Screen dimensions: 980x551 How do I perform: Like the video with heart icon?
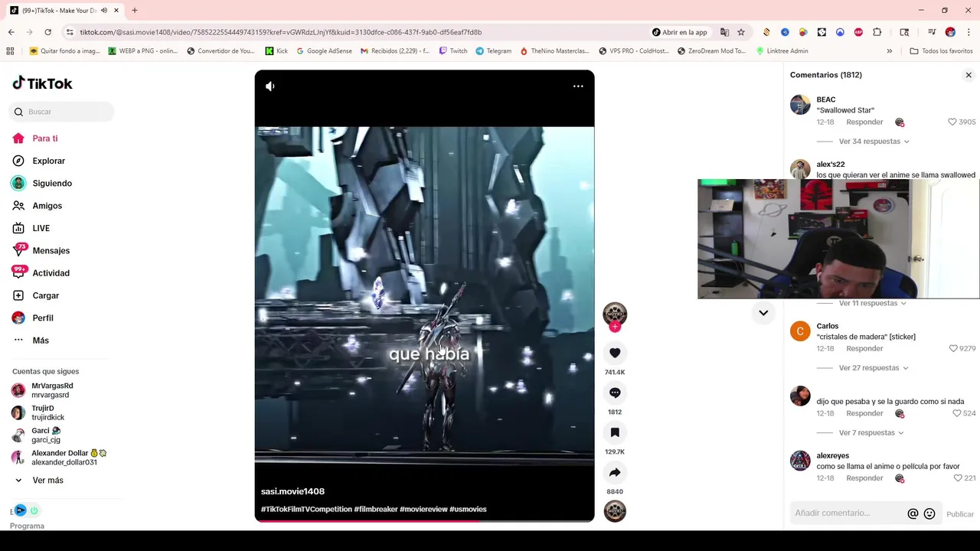coord(615,353)
